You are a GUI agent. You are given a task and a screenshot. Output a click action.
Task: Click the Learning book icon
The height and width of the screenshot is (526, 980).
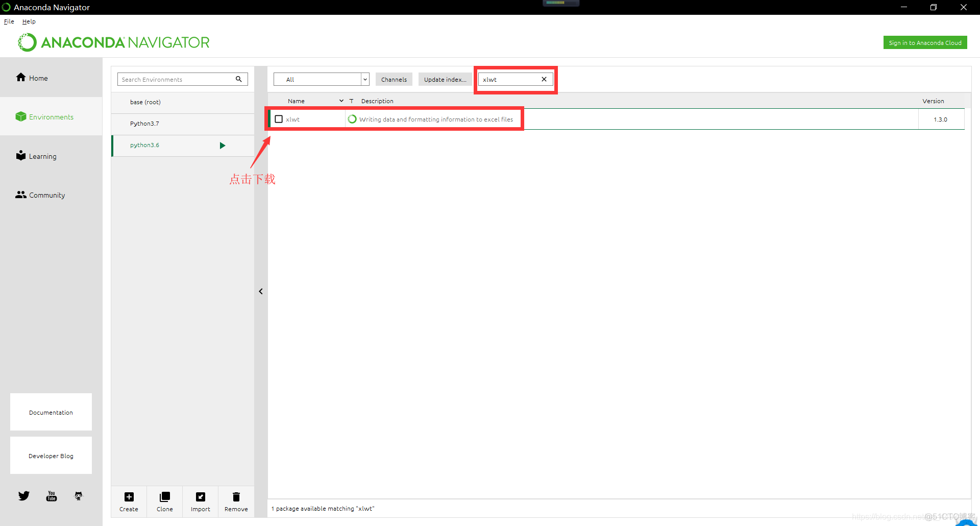(21, 155)
